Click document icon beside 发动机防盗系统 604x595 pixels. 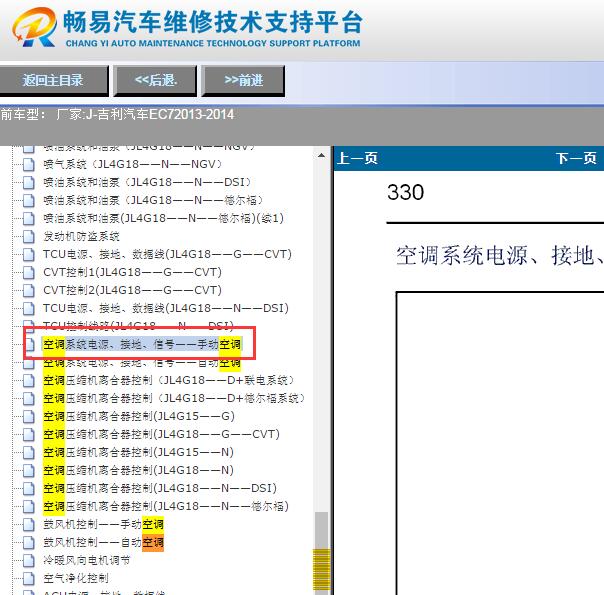(29, 236)
